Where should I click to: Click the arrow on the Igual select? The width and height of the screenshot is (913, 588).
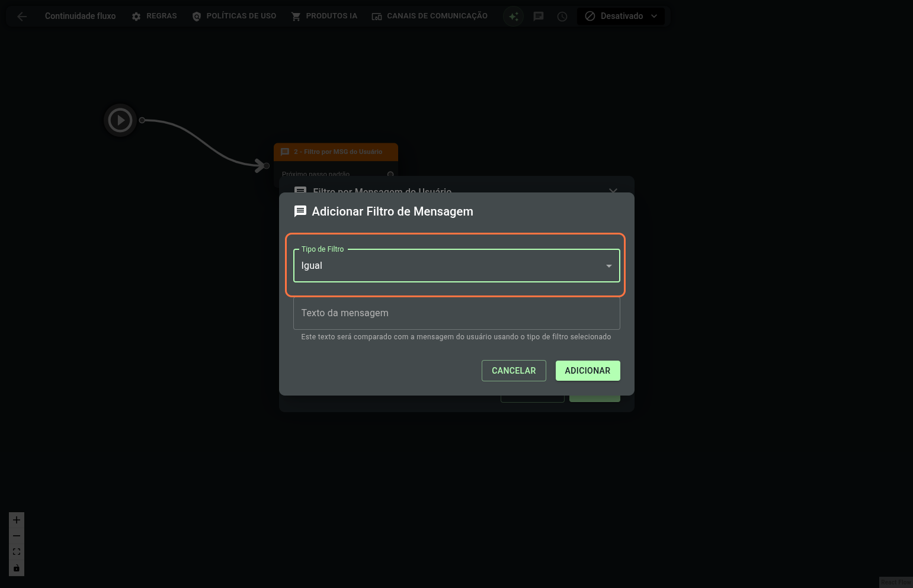point(608,266)
